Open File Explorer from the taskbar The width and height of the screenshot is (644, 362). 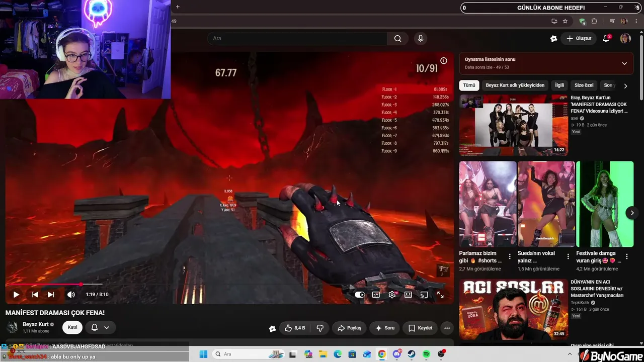[x=323, y=354]
